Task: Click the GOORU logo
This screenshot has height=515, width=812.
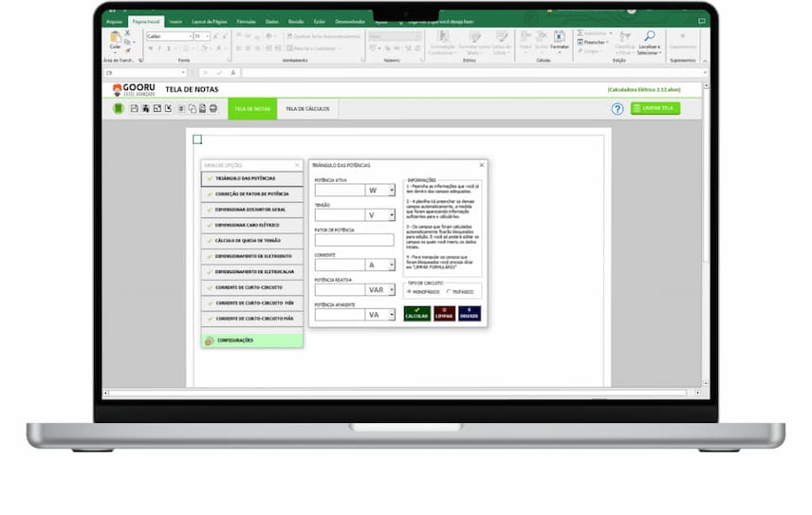Action: click(134, 89)
